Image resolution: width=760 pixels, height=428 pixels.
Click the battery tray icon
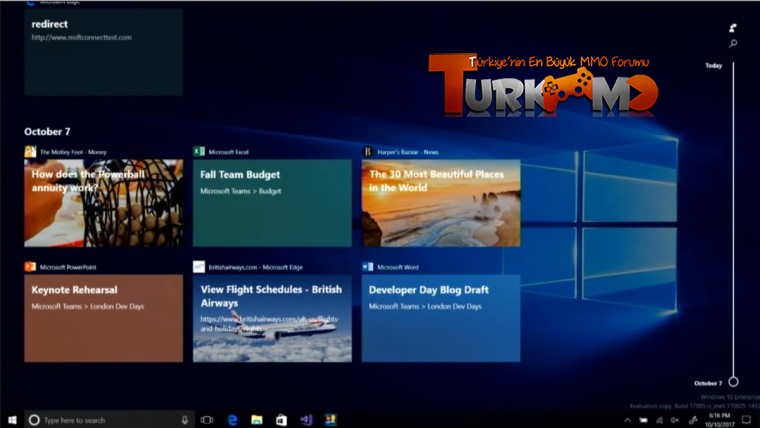click(x=643, y=420)
